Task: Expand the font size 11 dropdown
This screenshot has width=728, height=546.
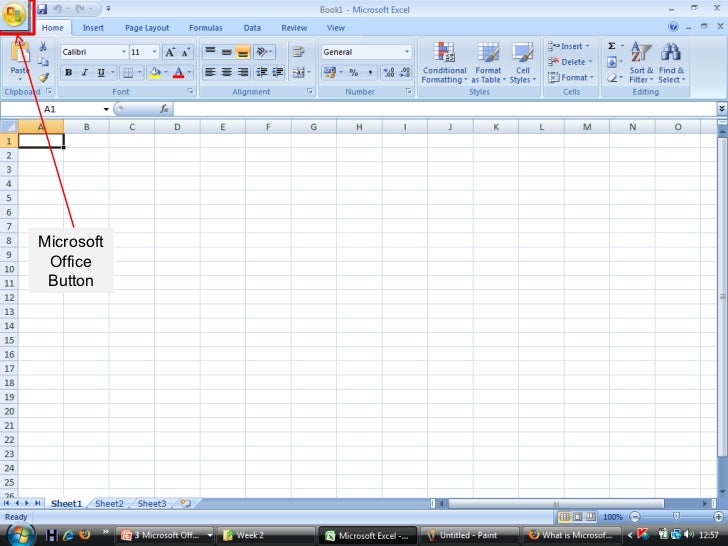Action: tap(155, 52)
